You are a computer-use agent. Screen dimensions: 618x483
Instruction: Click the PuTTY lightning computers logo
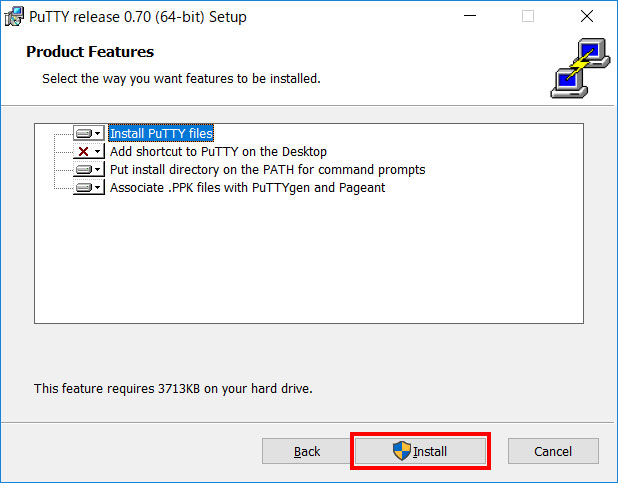tap(580, 68)
